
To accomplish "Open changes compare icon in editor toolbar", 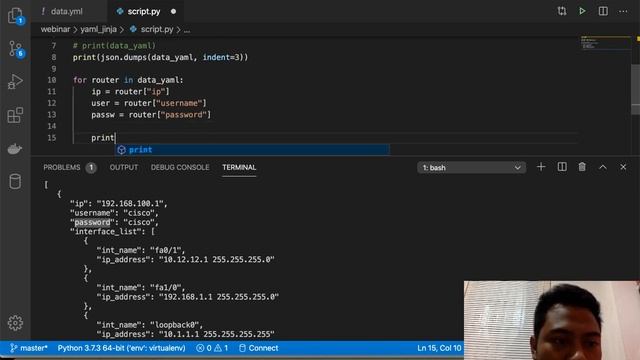I will [x=562, y=11].
